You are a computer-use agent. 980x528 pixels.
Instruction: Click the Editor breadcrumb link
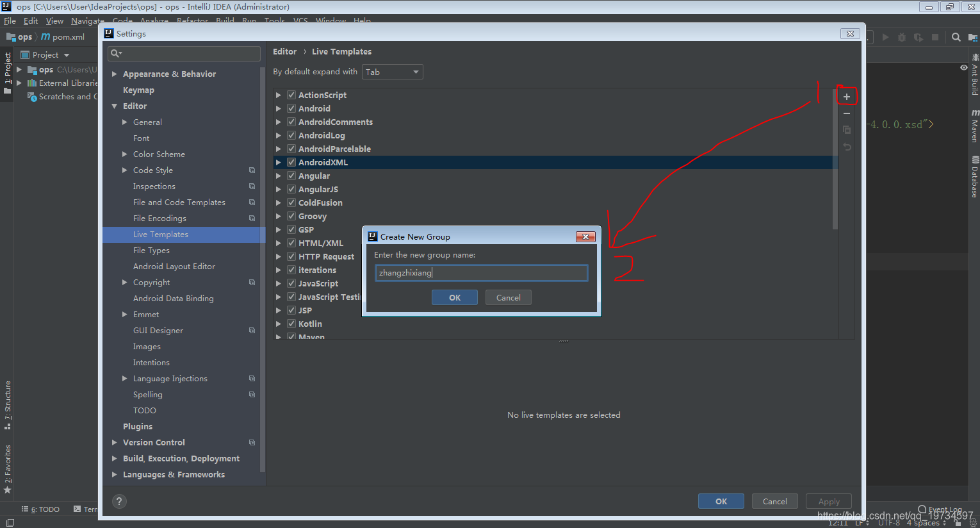284,52
